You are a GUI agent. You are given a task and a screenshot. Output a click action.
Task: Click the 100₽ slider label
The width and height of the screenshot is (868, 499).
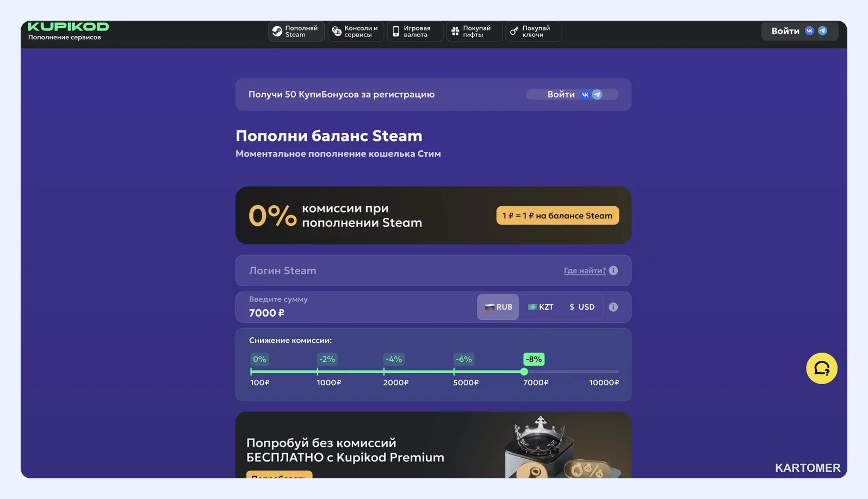(x=260, y=383)
